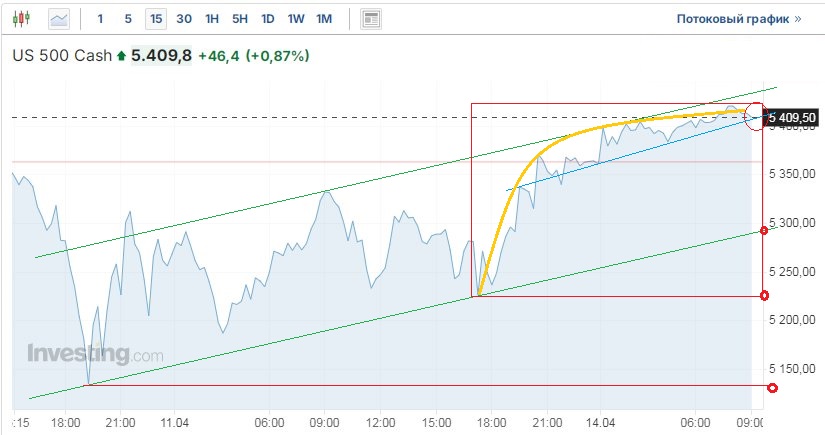Switch to 1H hourly interval
The width and height of the screenshot is (825, 435).
click(212, 18)
